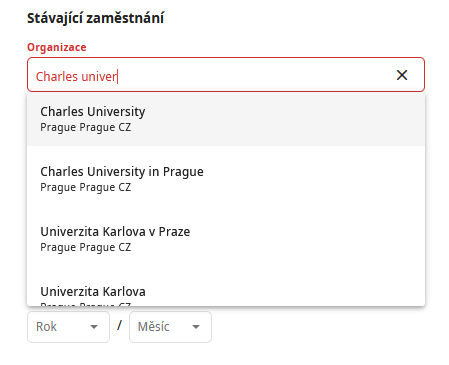The image size is (449, 365).
Task: Click the slash separator between Rok and Měsíc
Action: [x=119, y=326]
